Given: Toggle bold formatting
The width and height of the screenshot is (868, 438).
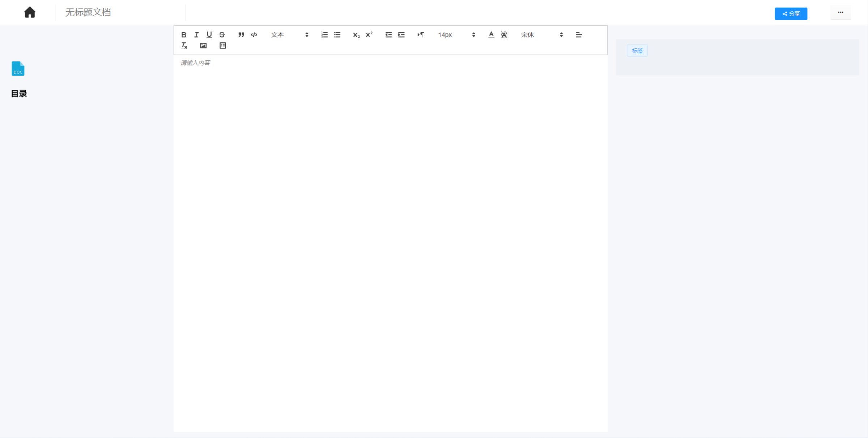Looking at the screenshot, I should [x=184, y=35].
